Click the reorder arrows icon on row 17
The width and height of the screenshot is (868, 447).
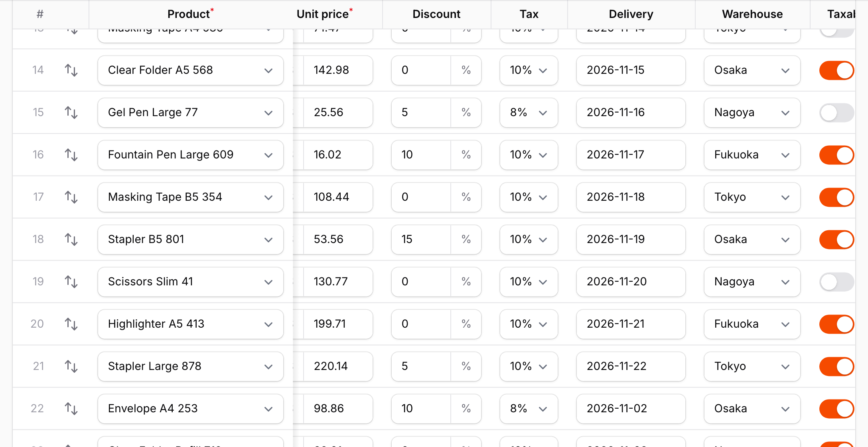[x=71, y=197]
